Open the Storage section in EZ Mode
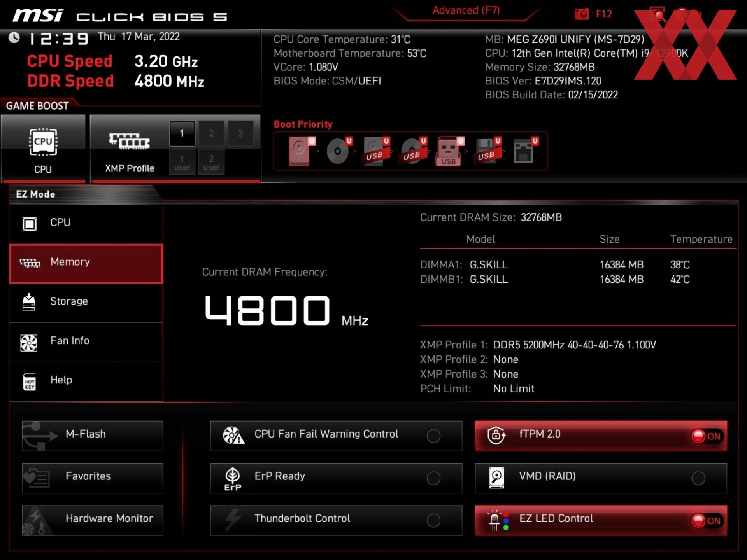Viewport: 747px width, 560px height. click(86, 303)
